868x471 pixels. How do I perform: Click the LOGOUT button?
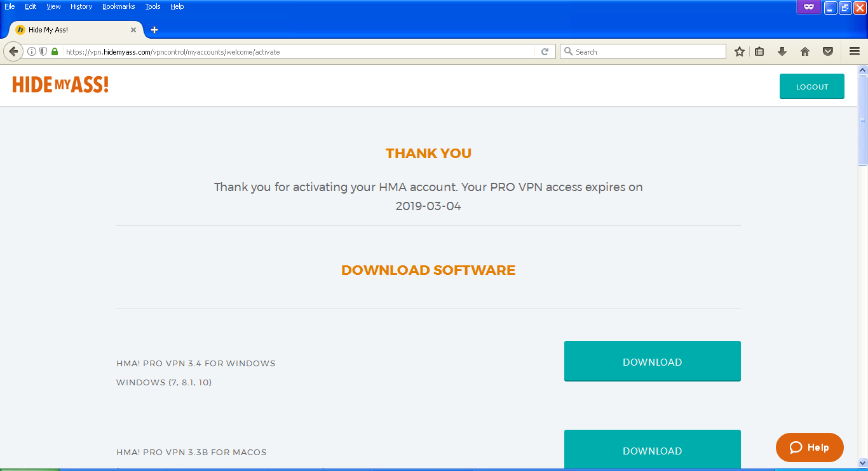tap(812, 87)
